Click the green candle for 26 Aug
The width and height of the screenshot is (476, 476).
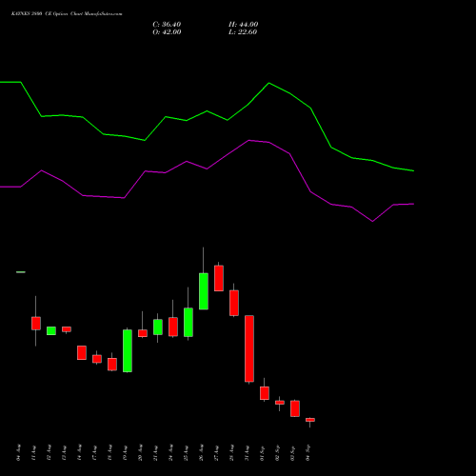coord(204,291)
